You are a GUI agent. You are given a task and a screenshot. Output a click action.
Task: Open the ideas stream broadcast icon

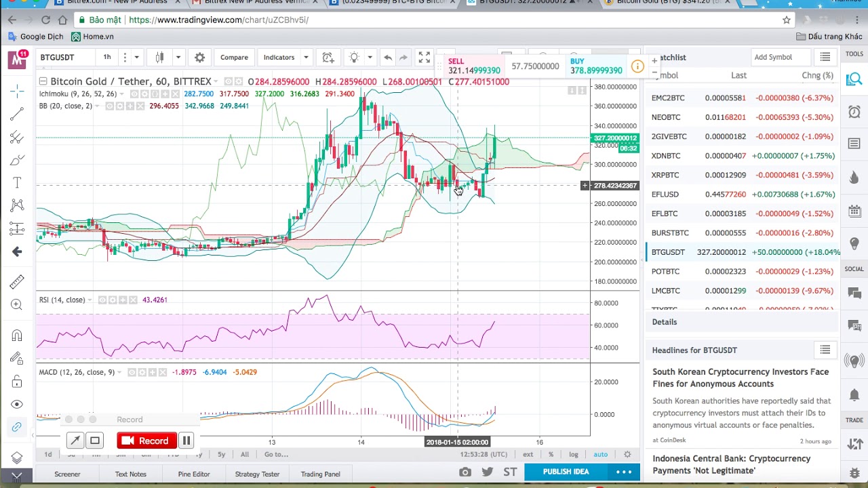coord(854,361)
